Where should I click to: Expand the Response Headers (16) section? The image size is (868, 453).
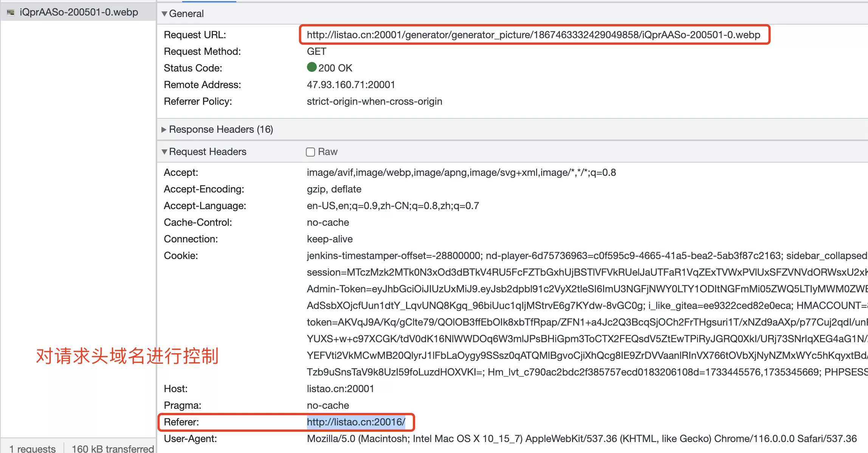coord(164,130)
